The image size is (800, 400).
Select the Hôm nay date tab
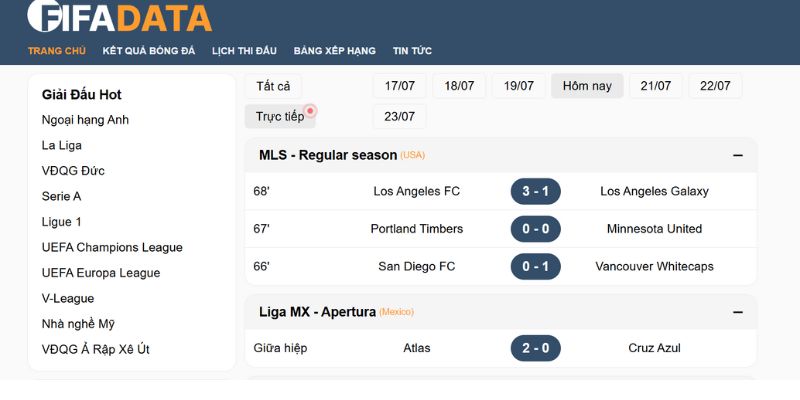coord(587,86)
